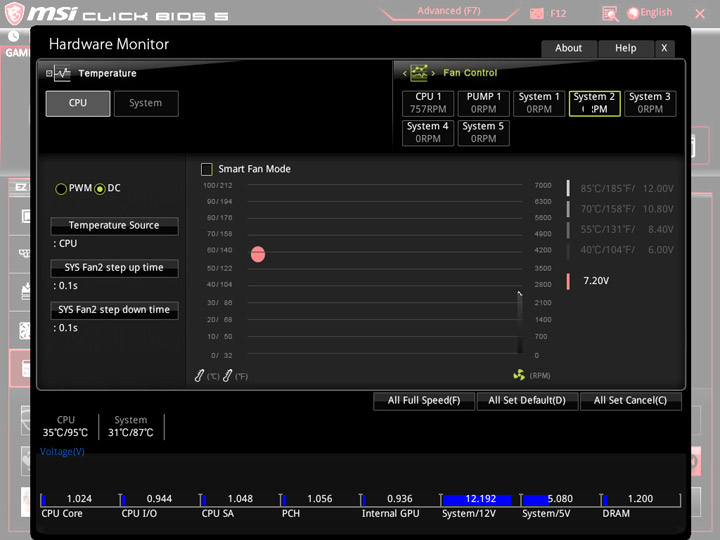The image size is (720, 540).
Task: Click All Set Default(D) button
Action: point(527,401)
